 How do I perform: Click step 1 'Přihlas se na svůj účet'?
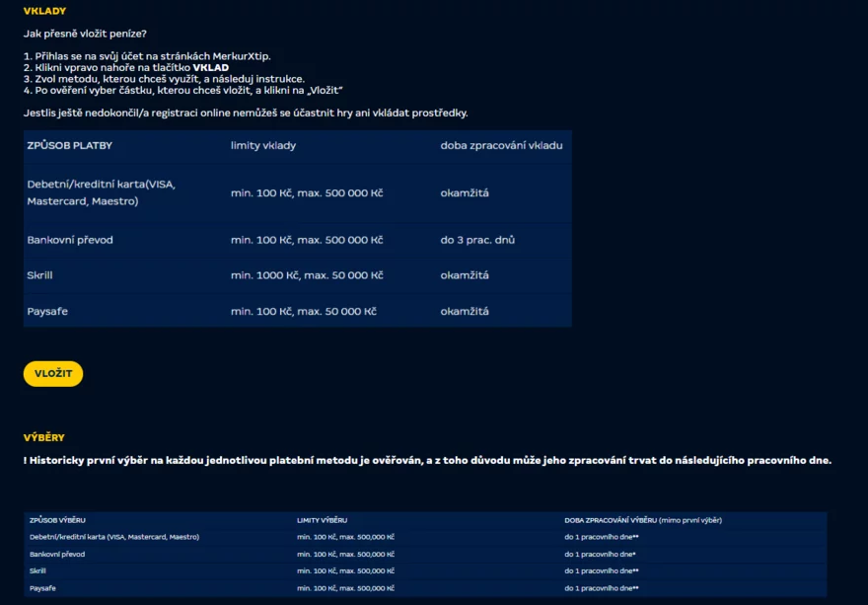147,56
